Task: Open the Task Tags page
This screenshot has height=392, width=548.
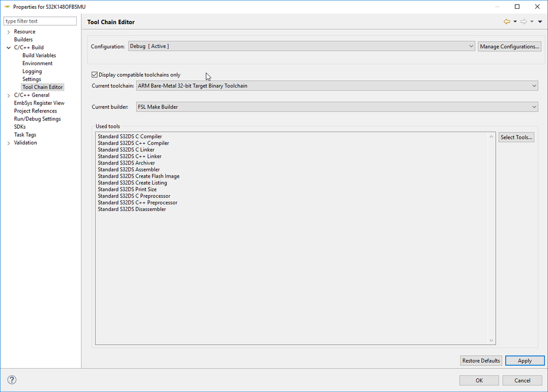Action: pos(25,135)
